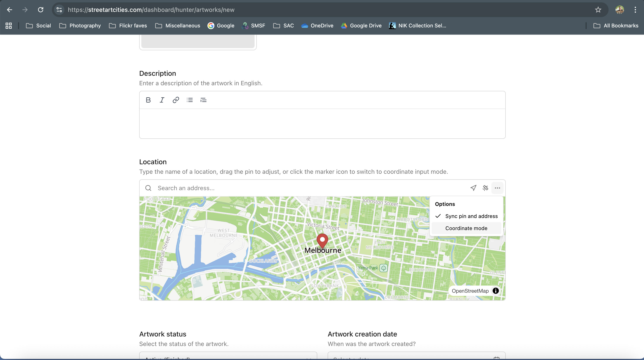Open the NIK Collection bookmark
Image resolution: width=644 pixels, height=360 pixels.
(x=417, y=25)
